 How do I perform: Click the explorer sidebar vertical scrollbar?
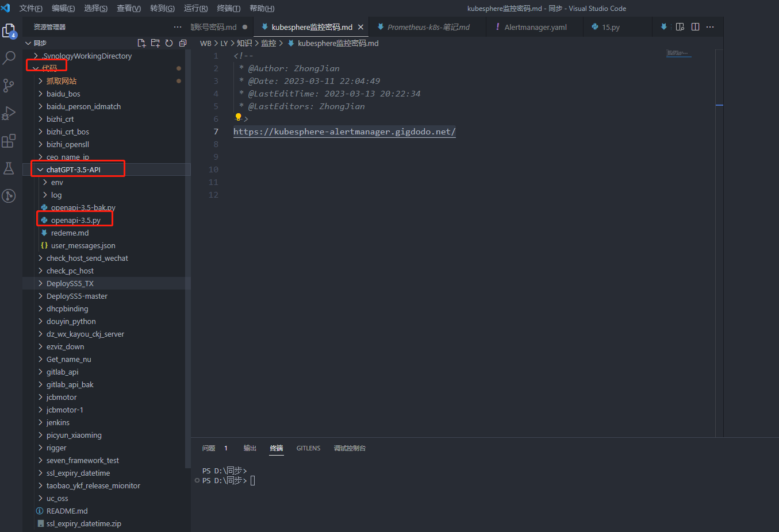tap(188, 259)
